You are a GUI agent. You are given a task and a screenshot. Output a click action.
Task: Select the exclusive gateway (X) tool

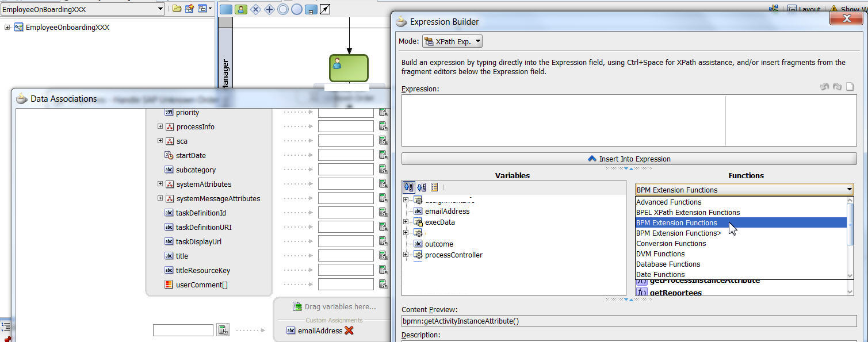255,9
